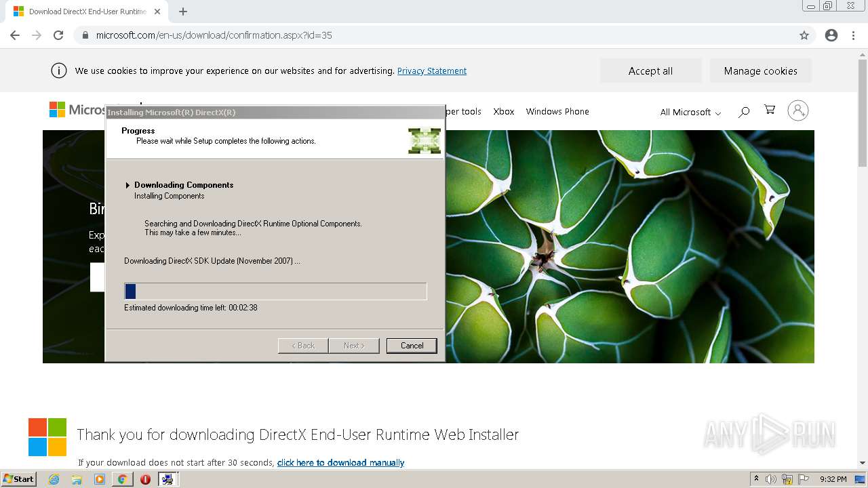Open Microsoft site search
The image size is (868, 488).
click(744, 111)
